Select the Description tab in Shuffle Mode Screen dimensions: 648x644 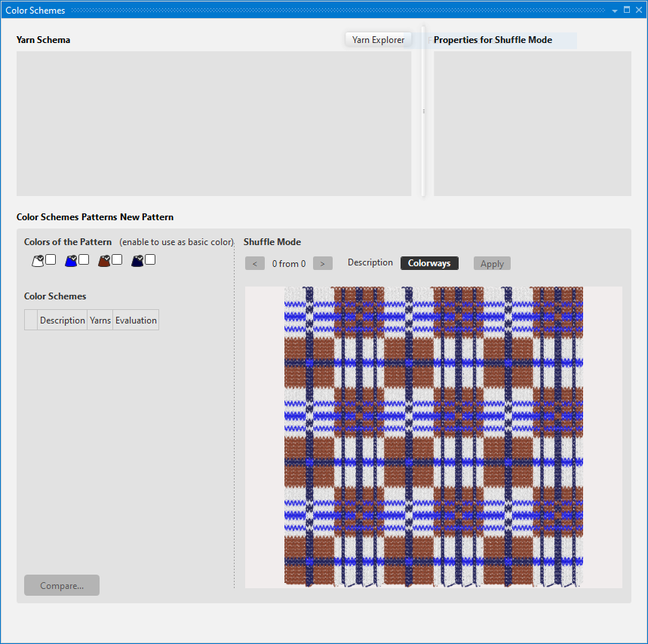coord(370,262)
